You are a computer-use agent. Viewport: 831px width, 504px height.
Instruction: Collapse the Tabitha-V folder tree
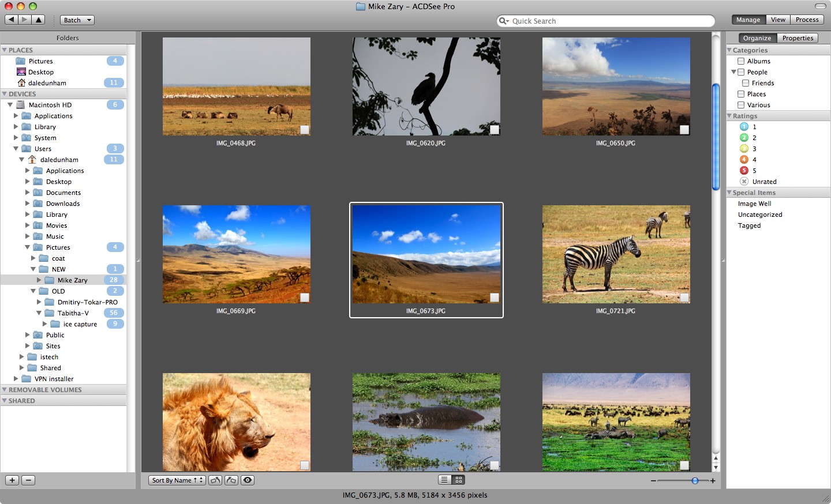point(39,313)
